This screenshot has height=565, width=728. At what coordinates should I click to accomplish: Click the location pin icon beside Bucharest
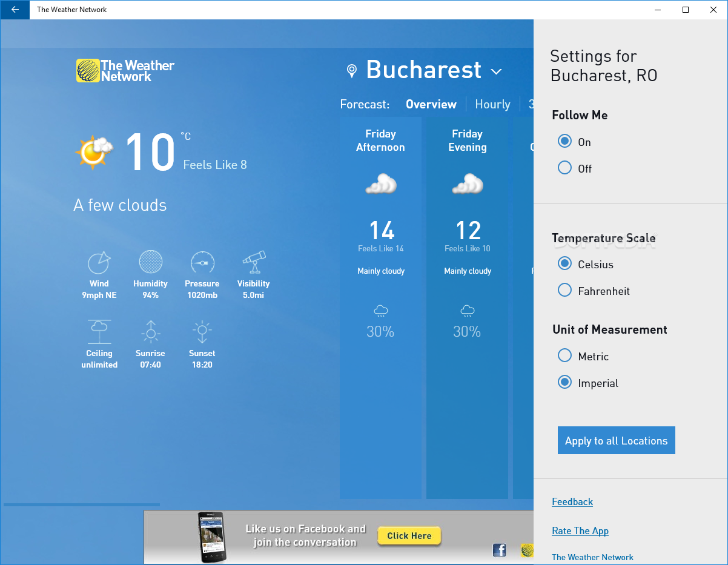point(351,71)
